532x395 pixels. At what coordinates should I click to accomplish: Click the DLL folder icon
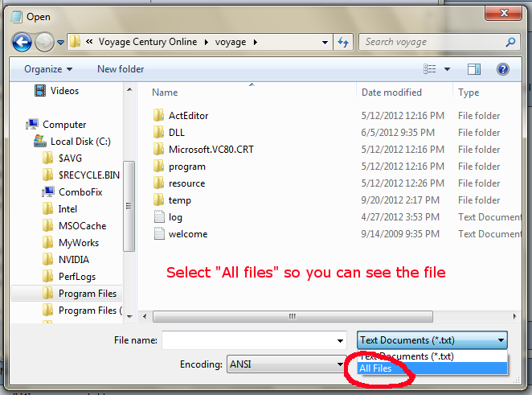tap(158, 133)
